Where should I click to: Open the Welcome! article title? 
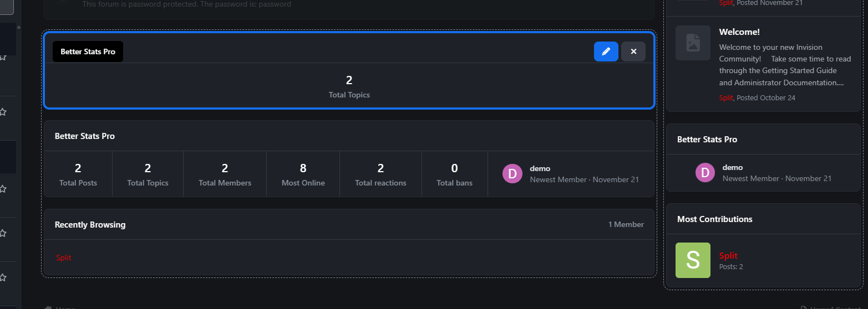click(739, 32)
